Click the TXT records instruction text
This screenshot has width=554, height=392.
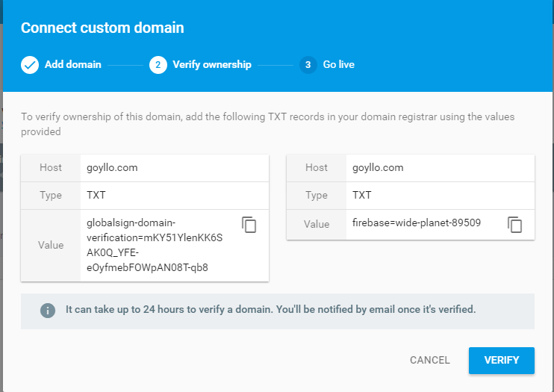point(267,124)
